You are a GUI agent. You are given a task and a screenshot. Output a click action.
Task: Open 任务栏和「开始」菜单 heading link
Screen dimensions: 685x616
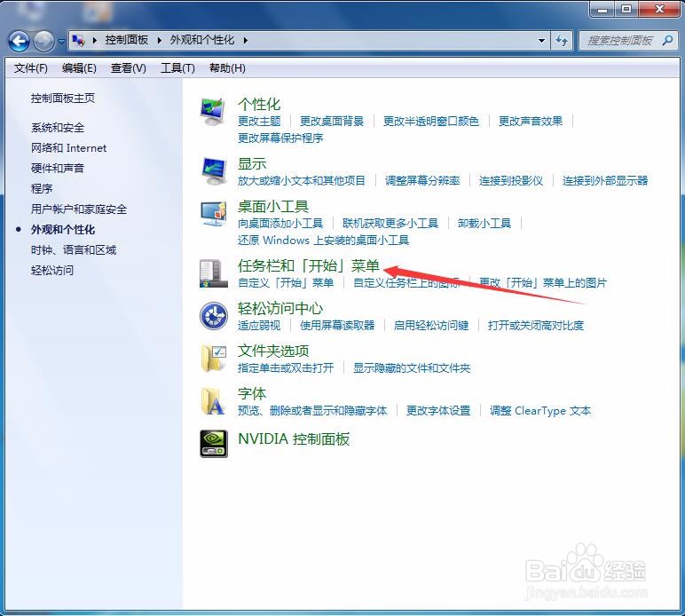(x=309, y=265)
